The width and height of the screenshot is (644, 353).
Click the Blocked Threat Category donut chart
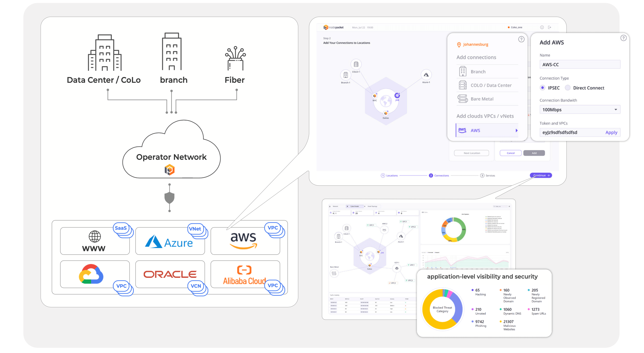click(442, 309)
